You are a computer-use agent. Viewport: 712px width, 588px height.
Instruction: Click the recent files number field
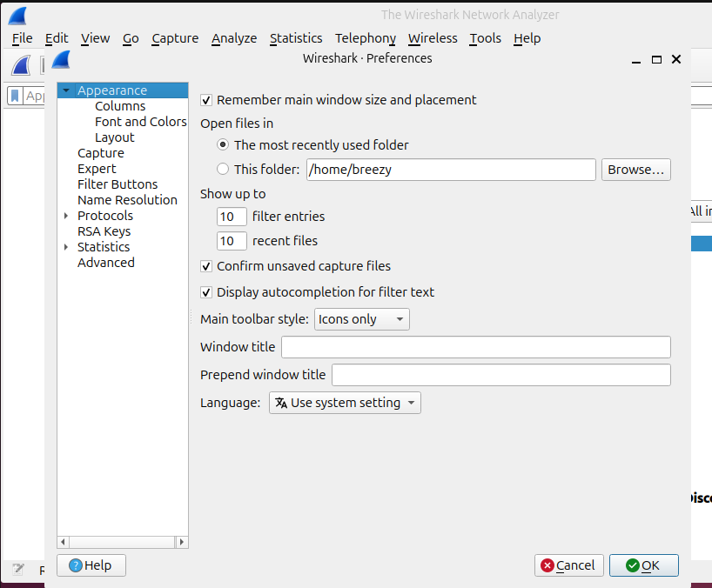click(x=232, y=241)
